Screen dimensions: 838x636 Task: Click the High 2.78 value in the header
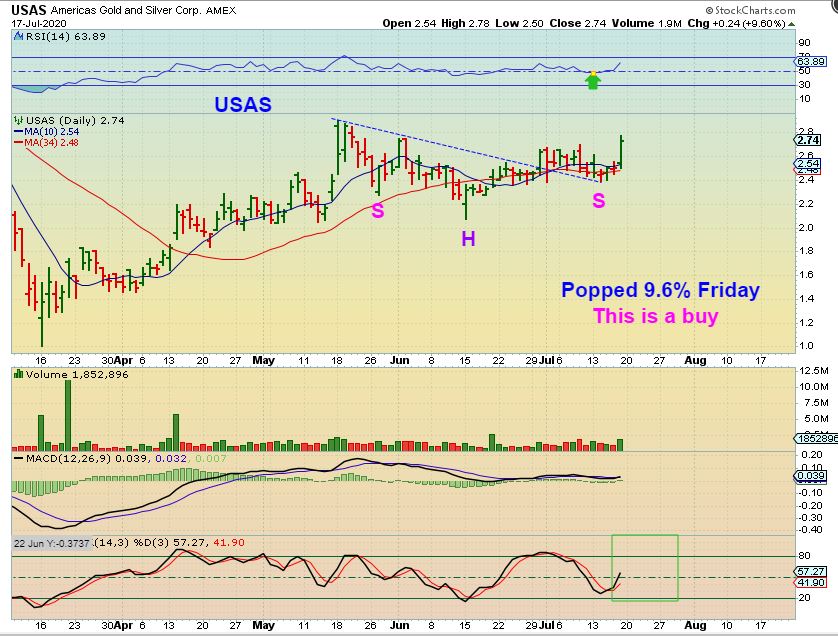tap(465, 24)
